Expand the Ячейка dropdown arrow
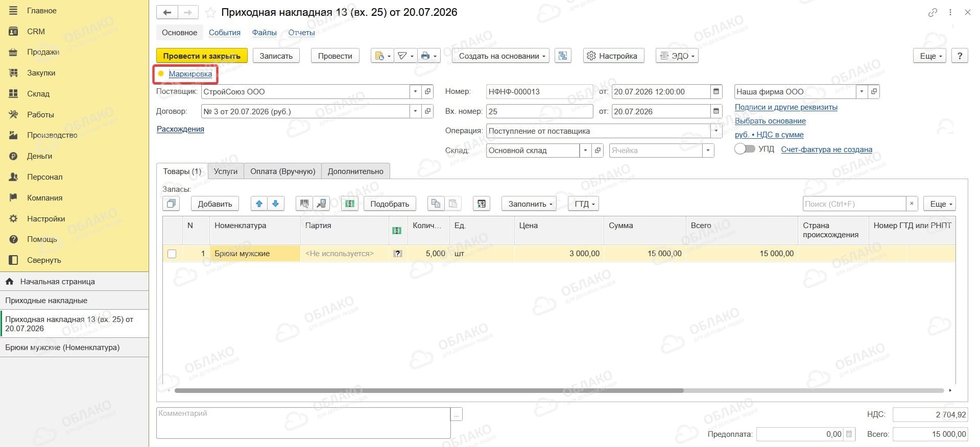This screenshot has height=447, width=980. point(708,151)
